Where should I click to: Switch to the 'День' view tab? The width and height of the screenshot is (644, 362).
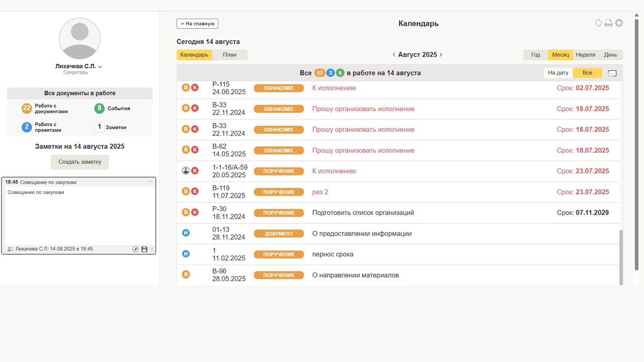610,55
